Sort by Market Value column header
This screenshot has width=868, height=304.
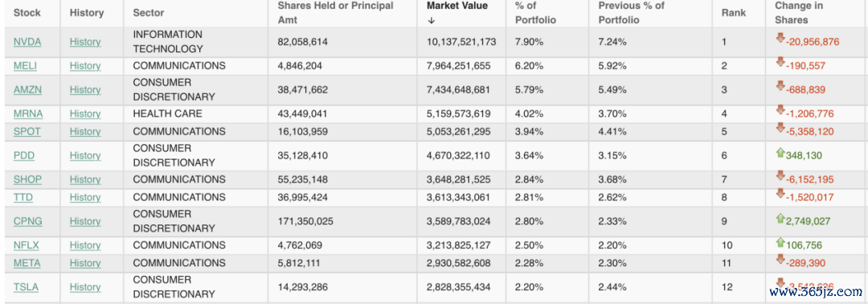[457, 6]
